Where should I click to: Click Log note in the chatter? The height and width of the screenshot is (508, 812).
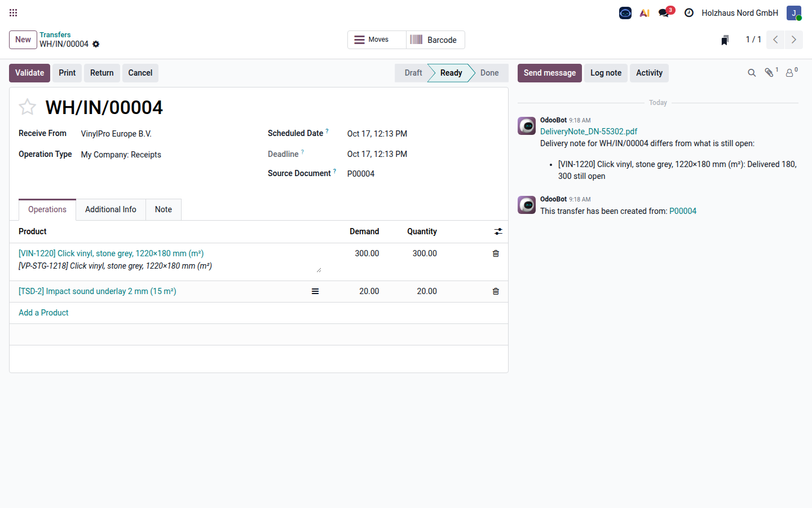[x=606, y=73]
